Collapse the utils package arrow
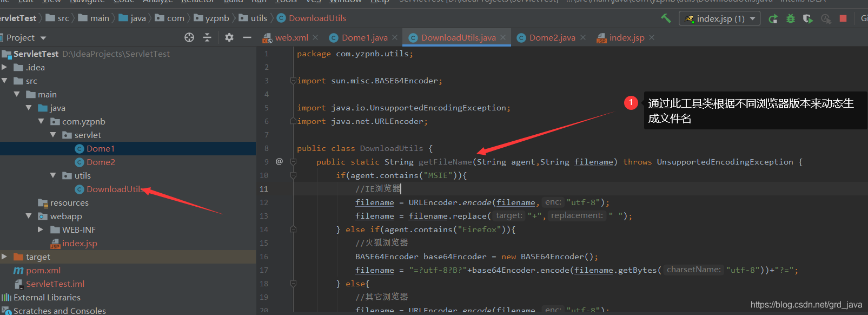This screenshot has width=868, height=315. (53, 175)
